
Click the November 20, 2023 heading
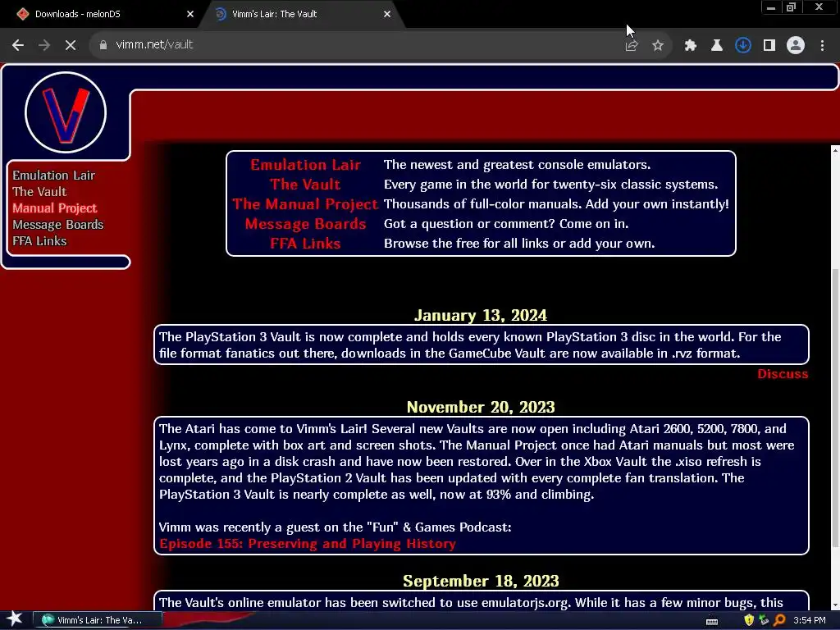(481, 407)
